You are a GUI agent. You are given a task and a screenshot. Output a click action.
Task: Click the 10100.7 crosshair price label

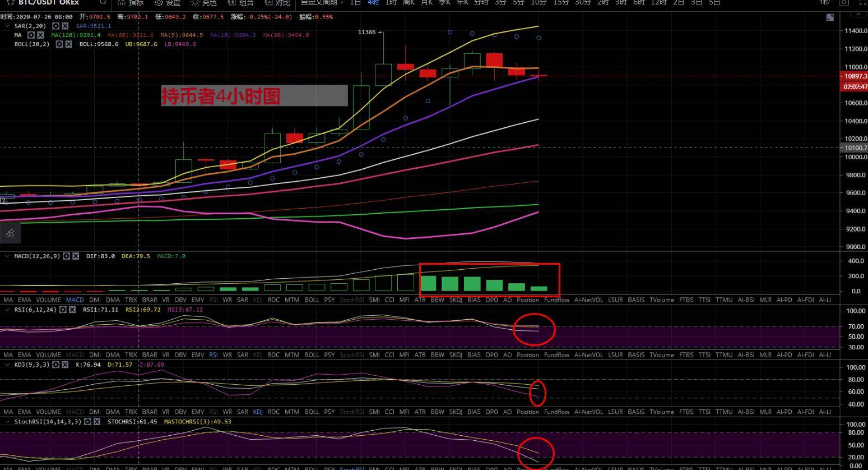click(854, 148)
